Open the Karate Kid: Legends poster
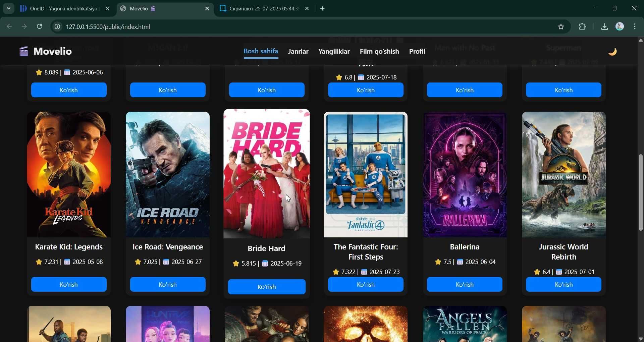This screenshot has width=644, height=342. point(69,174)
